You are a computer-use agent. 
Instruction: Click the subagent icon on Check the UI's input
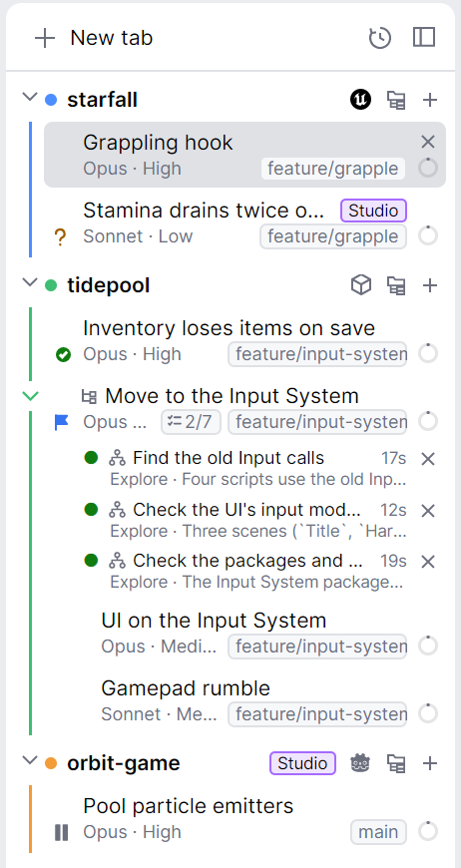[x=117, y=510]
